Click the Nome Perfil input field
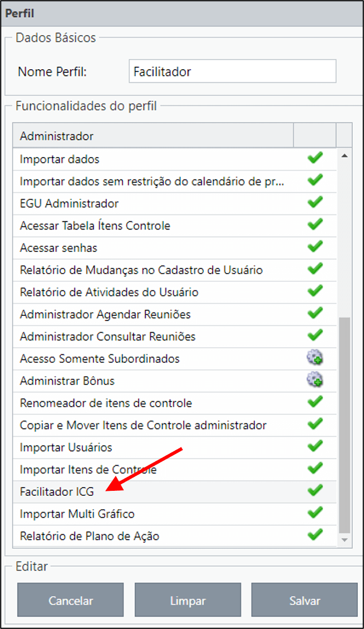This screenshot has width=364, height=629. tap(233, 71)
